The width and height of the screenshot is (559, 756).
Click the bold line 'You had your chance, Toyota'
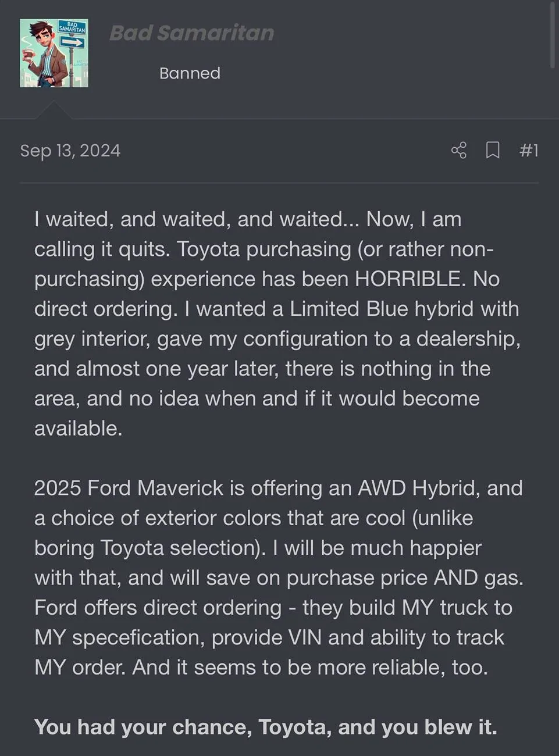tap(265, 727)
